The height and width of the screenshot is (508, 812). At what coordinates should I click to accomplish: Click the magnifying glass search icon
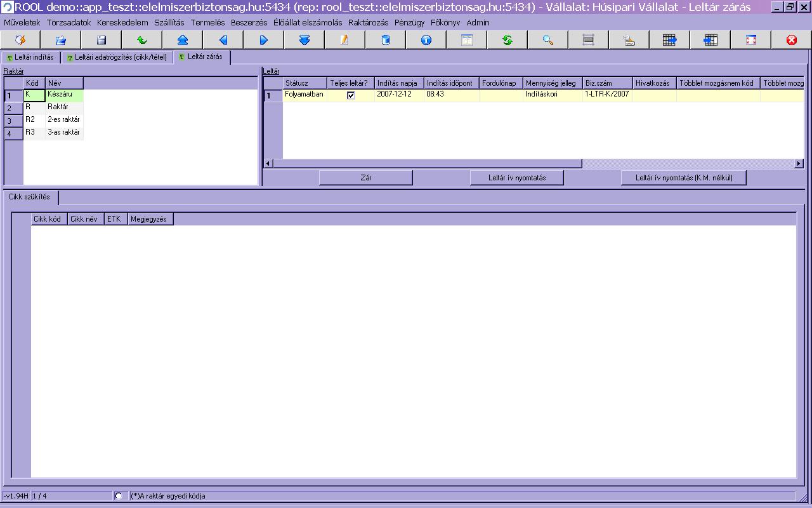[x=548, y=40]
